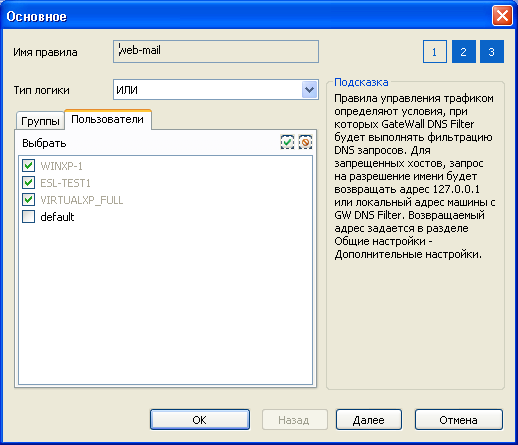Uncheck the WINXP-1 user checkbox

[x=28, y=165]
